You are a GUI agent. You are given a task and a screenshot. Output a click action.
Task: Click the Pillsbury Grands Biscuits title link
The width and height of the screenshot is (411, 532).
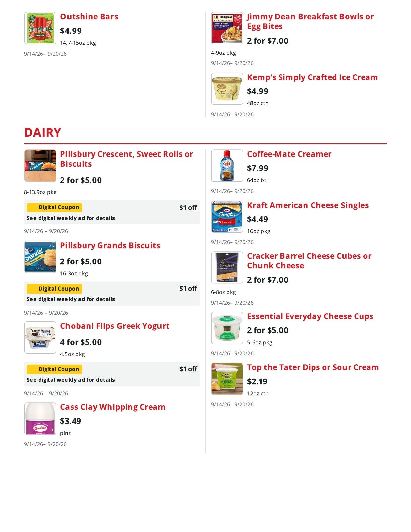(110, 246)
